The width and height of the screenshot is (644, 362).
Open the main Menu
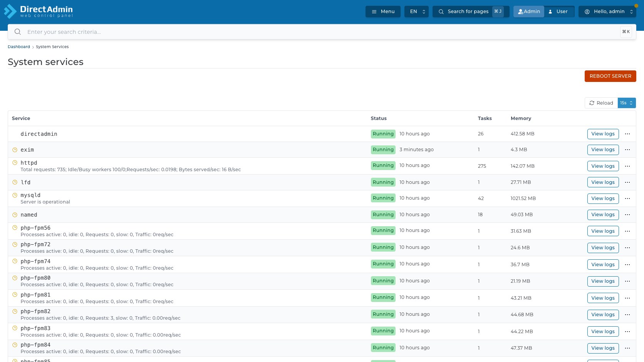coord(383,12)
